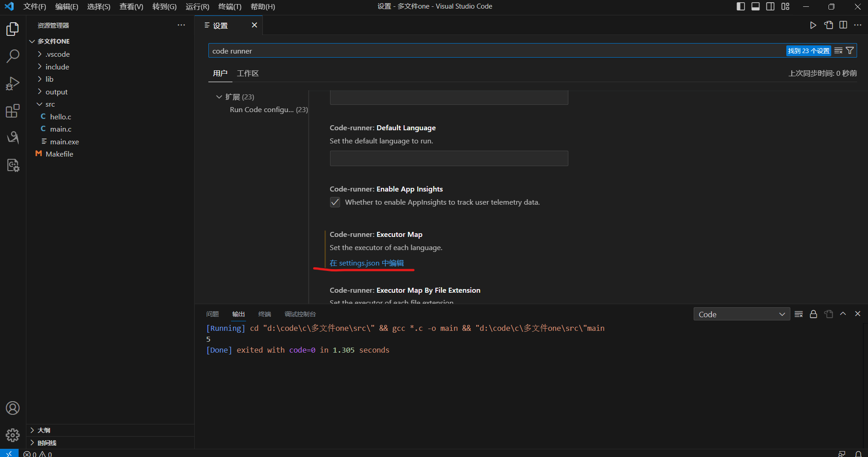This screenshot has height=457, width=868.
Task: Toggle primary side bar layout icon
Action: point(740,6)
